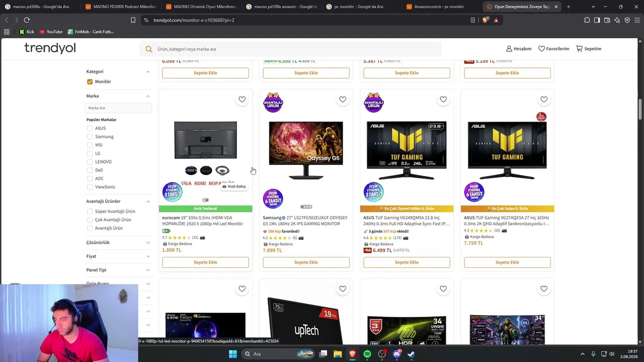The height and width of the screenshot is (362, 644).
Task: Check the LG brand filter
Action: 90,153
